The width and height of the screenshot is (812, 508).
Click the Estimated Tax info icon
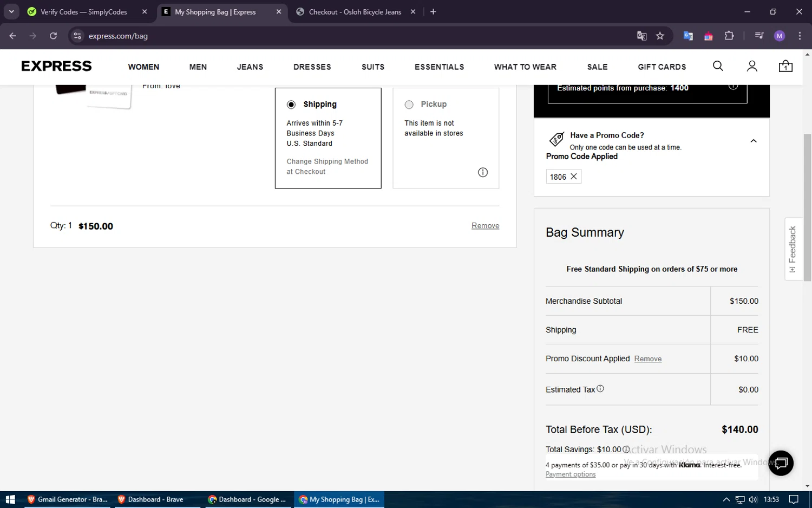pos(600,388)
